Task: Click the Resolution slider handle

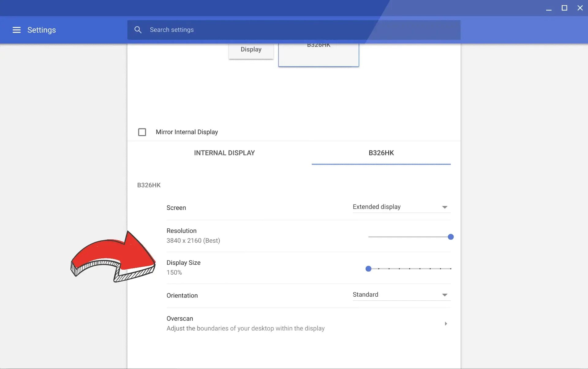Action: (450, 237)
